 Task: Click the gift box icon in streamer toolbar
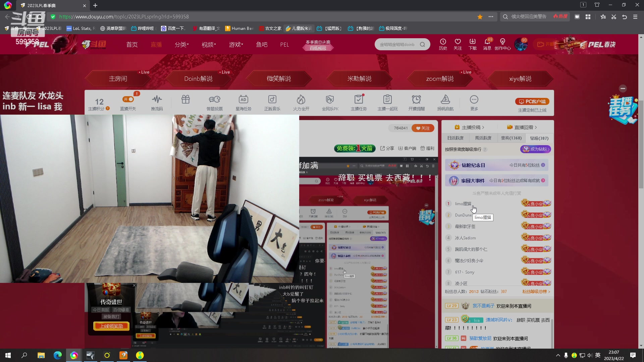point(185,100)
